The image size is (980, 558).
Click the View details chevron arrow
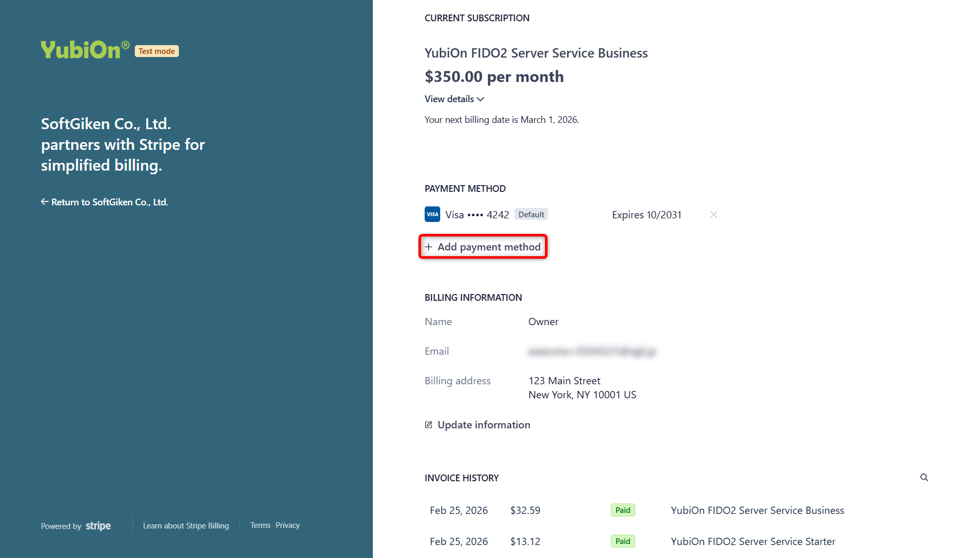[x=481, y=99]
